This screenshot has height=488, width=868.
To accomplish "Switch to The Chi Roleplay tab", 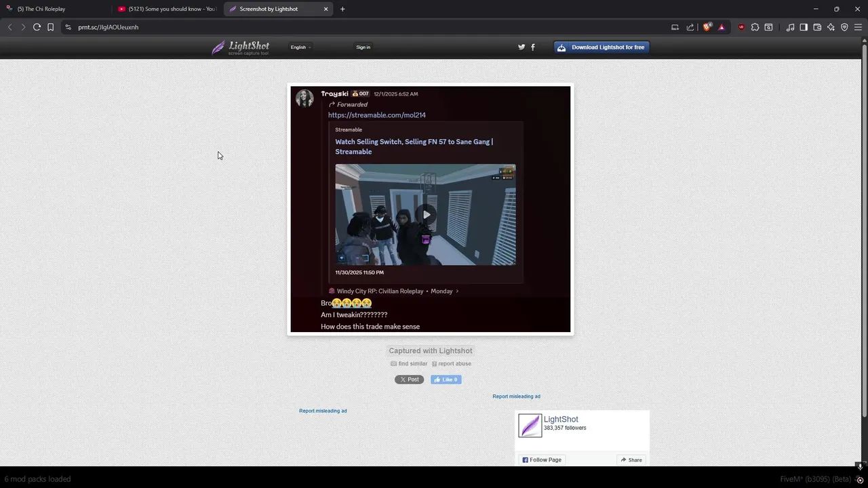I will point(57,9).
